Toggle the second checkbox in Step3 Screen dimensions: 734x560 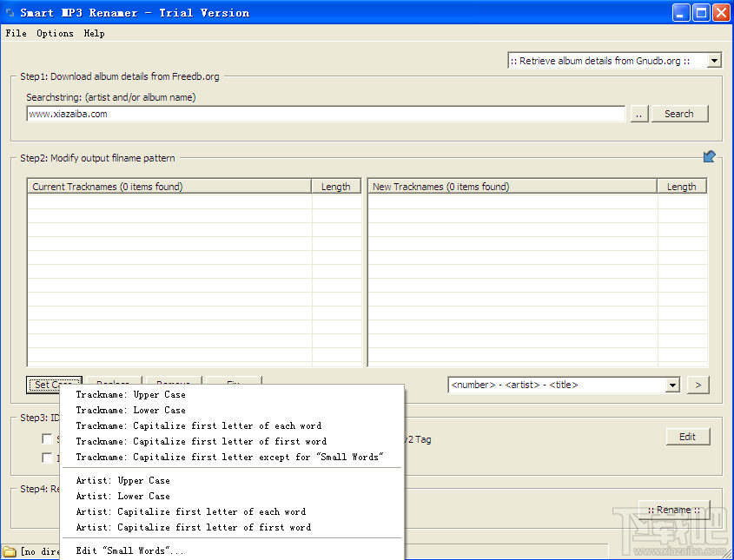[47, 458]
